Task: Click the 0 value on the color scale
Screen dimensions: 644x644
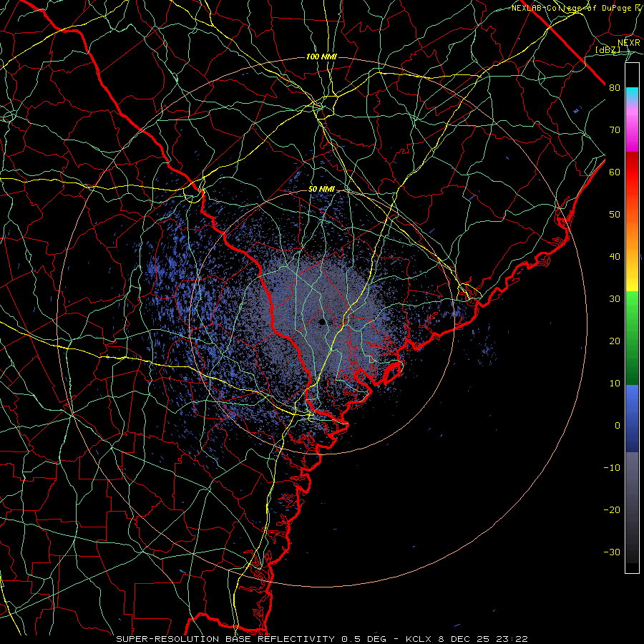Action: [618, 426]
